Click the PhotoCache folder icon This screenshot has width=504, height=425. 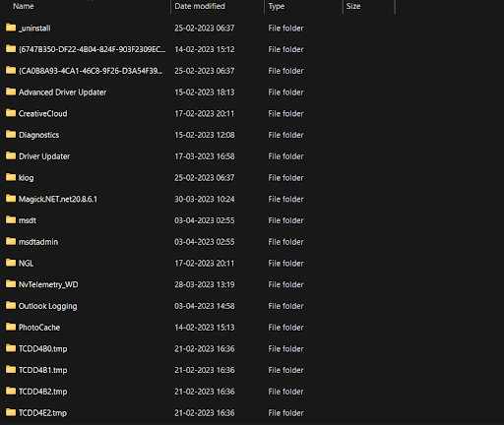(11, 327)
